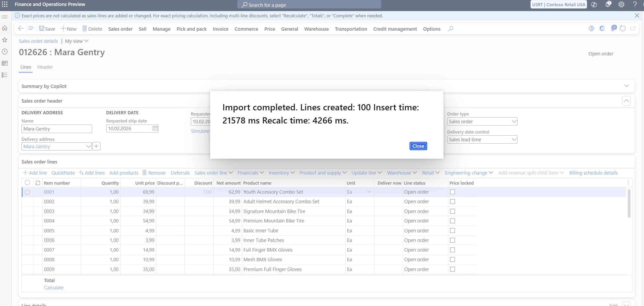Click the sales lines grid vertical scrollbar
This screenshot has height=306, width=644.
tap(629, 204)
